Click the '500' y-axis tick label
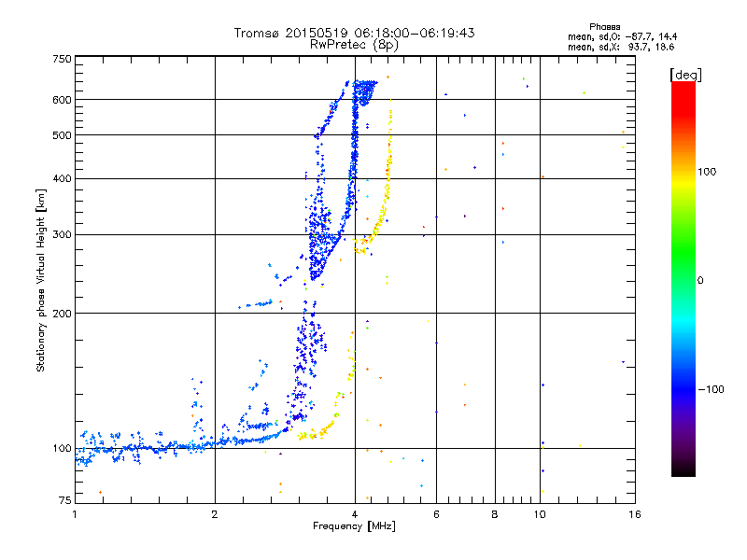The image size is (747, 560). (x=62, y=135)
